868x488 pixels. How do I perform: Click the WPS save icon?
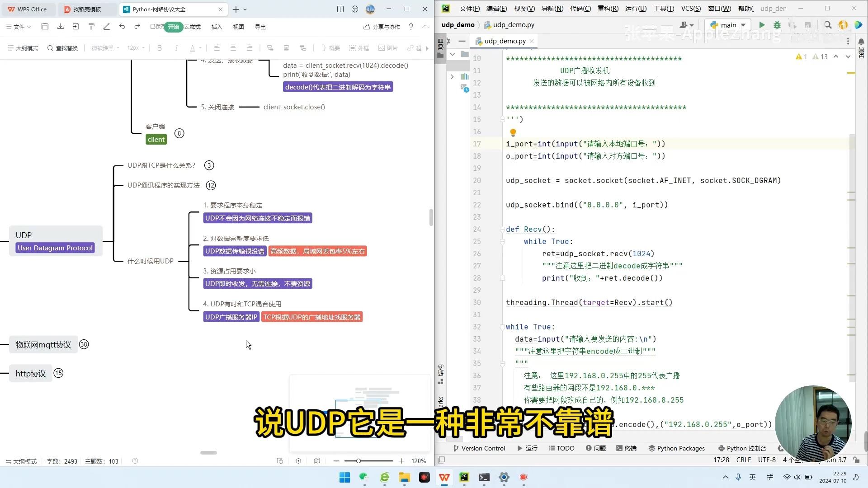tap(45, 27)
